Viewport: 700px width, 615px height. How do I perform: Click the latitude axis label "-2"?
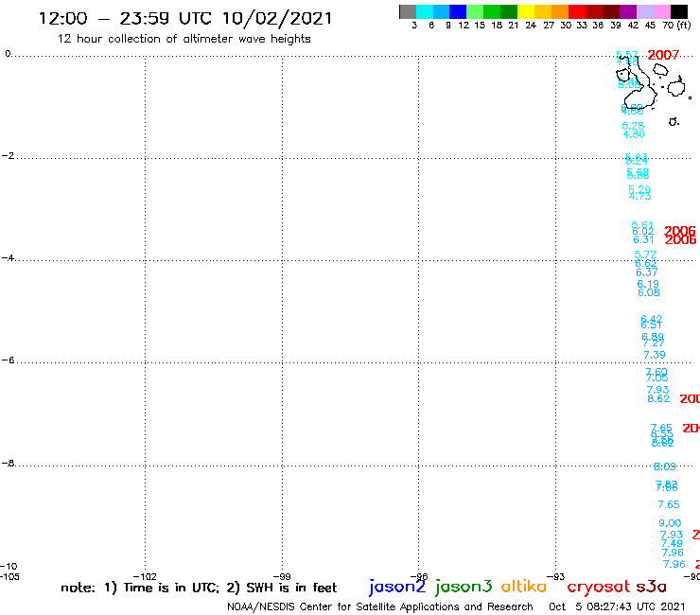[x=8, y=156]
